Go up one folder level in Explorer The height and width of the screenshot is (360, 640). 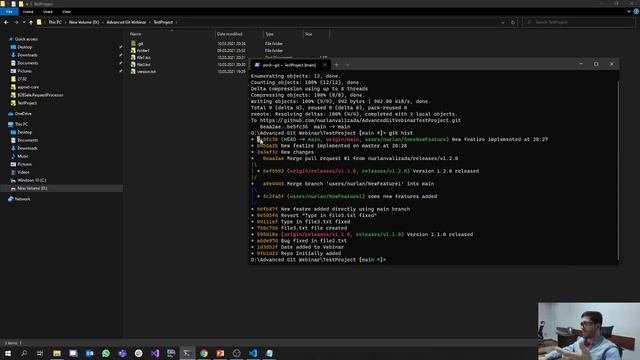tap(31, 22)
